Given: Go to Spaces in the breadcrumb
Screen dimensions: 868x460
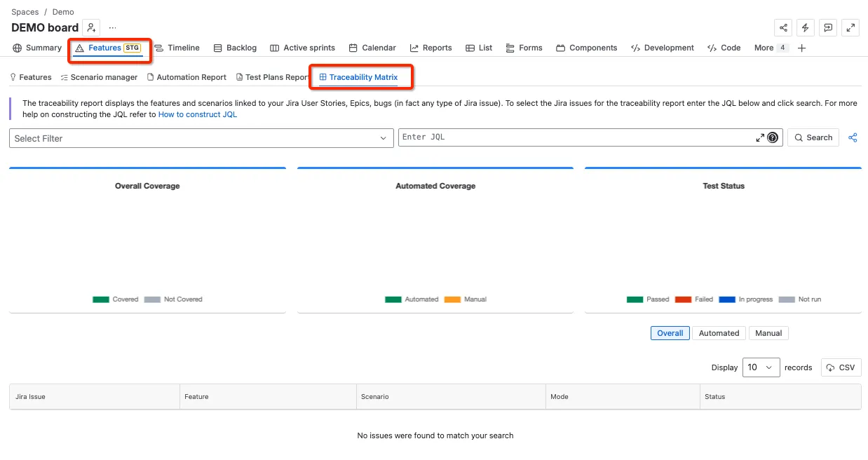Looking at the screenshot, I should (25, 12).
